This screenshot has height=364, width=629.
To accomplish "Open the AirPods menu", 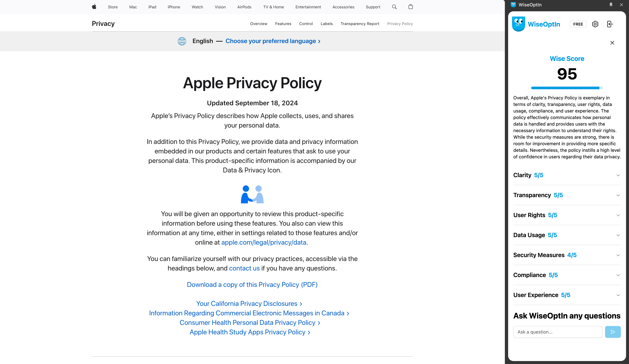I will 244,7.
